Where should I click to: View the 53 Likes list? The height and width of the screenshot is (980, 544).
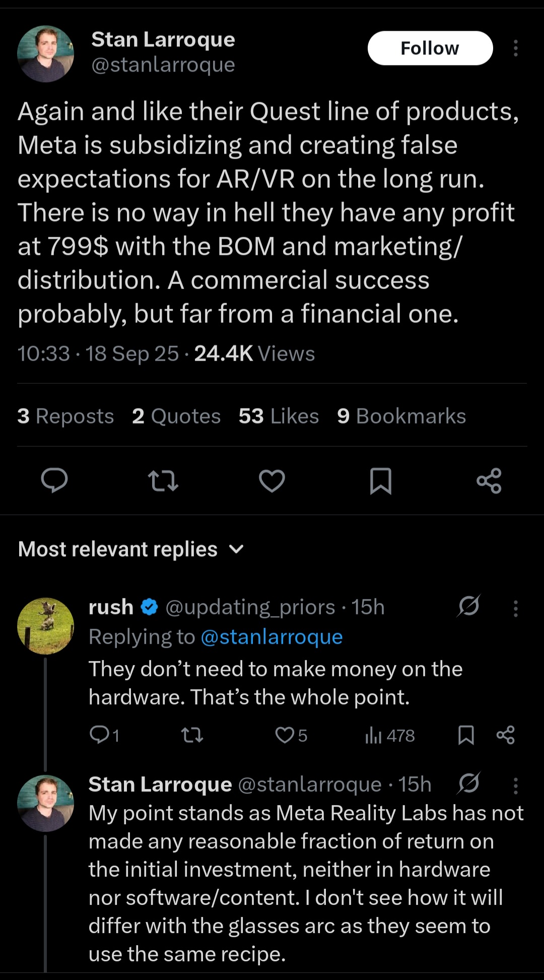(x=279, y=416)
